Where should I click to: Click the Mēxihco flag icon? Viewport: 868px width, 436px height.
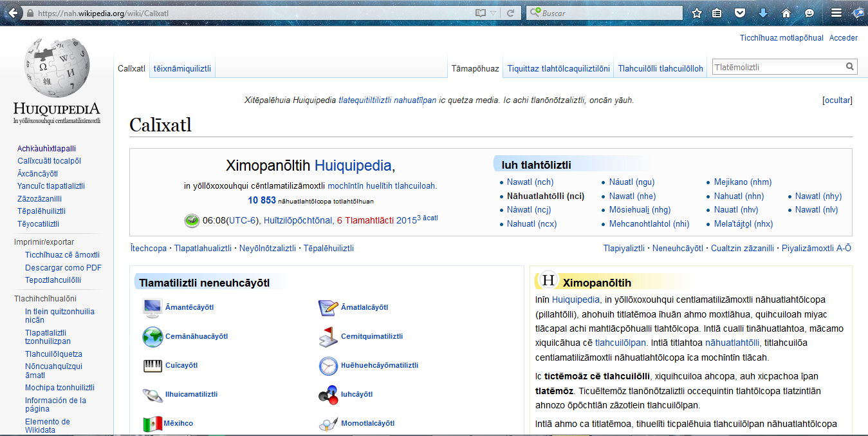pyautogui.click(x=152, y=424)
